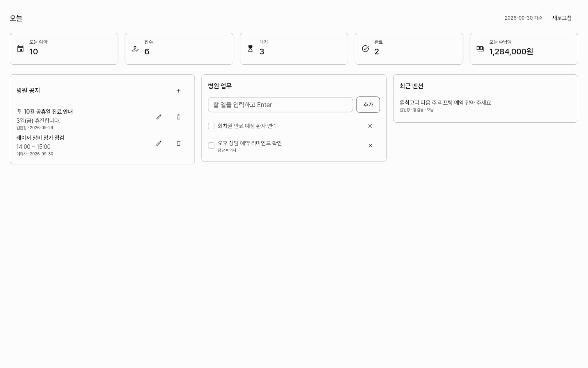This screenshot has height=368, width=588.
Task: Click the calendar icon on 오늘 예약 card
Action: [20, 49]
